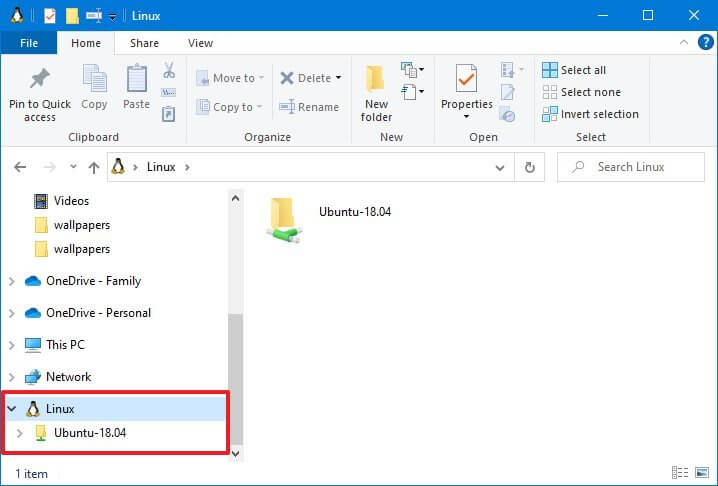This screenshot has width=718, height=486.
Task: Open Customize Quick Access Toolbar dropdown
Action: (113, 17)
